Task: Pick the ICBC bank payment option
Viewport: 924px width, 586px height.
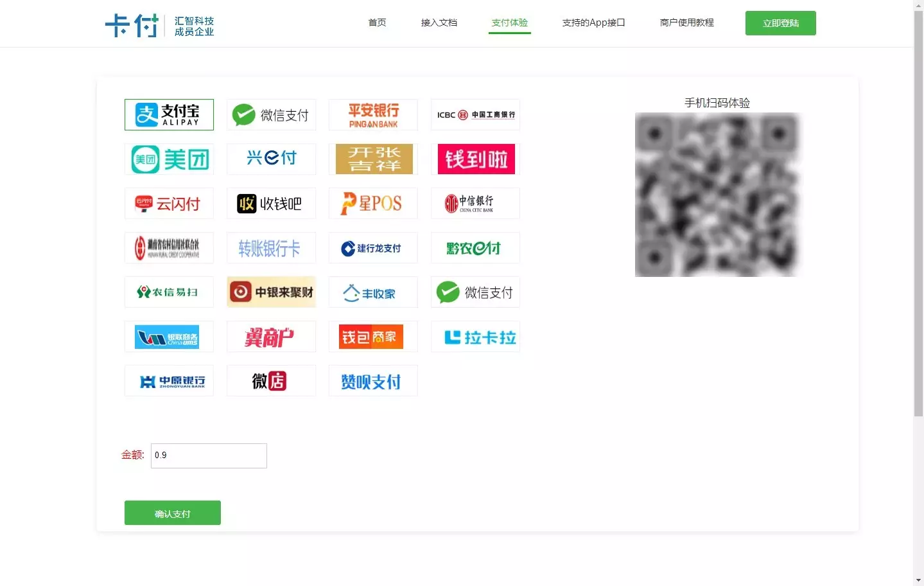Action: tap(475, 114)
